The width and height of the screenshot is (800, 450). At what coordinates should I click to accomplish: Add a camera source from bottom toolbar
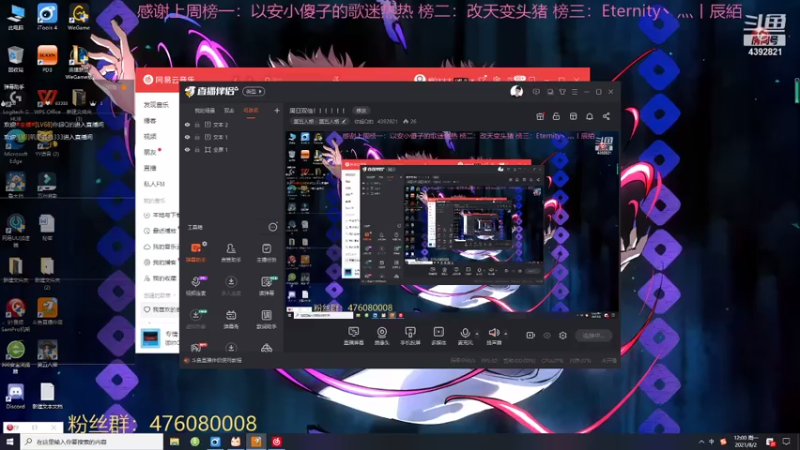pos(382,336)
